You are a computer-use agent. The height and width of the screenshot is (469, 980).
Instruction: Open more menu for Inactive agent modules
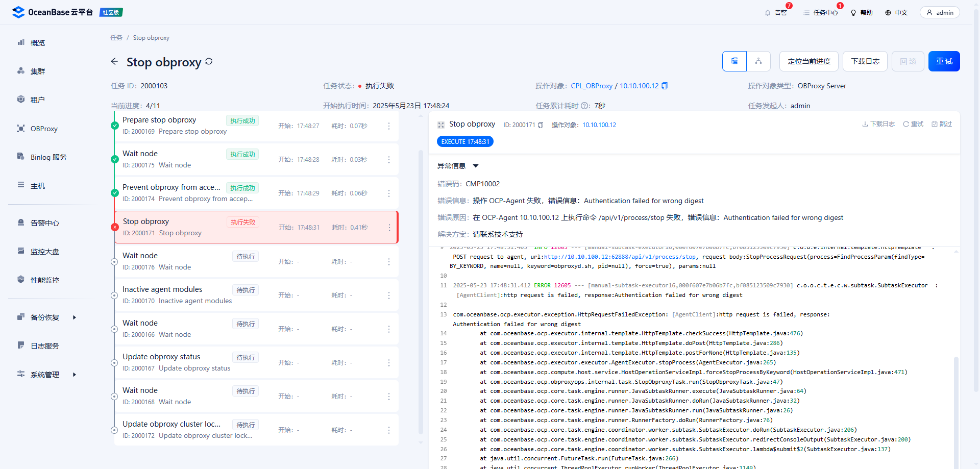click(x=389, y=295)
